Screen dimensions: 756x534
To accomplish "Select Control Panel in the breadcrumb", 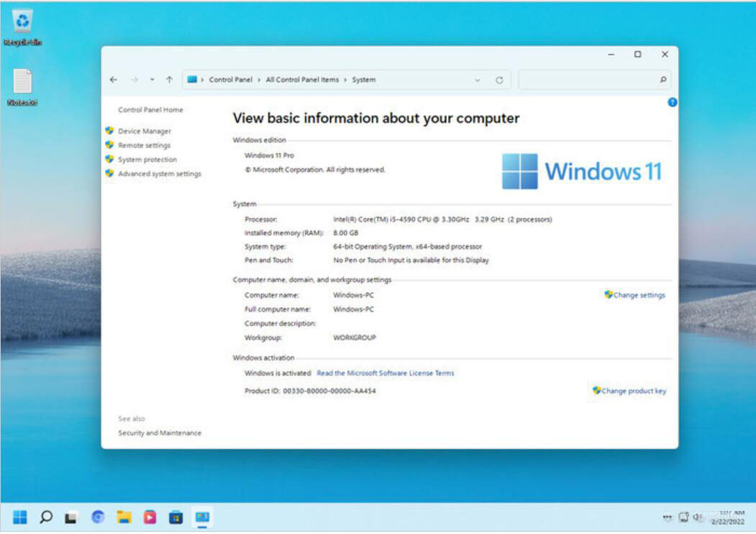I will click(230, 80).
